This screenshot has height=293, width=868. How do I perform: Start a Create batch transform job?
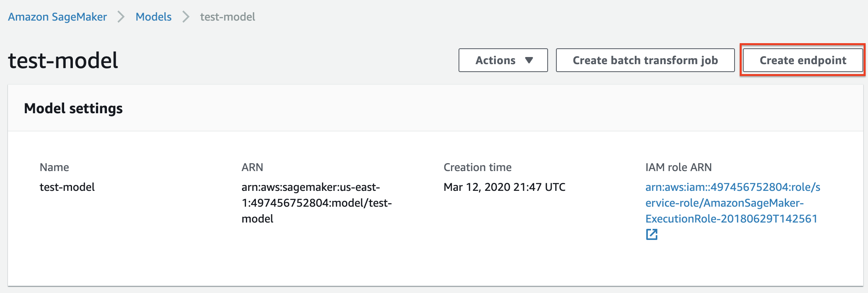point(645,60)
